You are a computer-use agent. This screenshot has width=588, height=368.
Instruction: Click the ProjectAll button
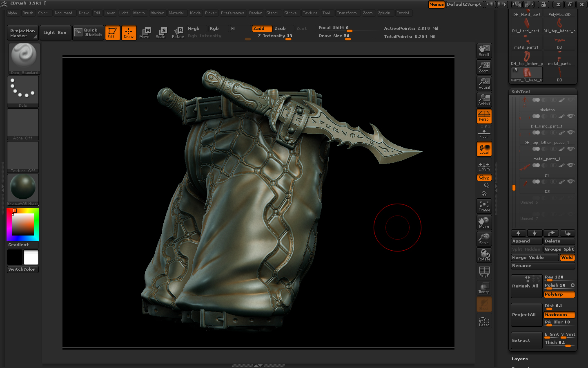526,315
